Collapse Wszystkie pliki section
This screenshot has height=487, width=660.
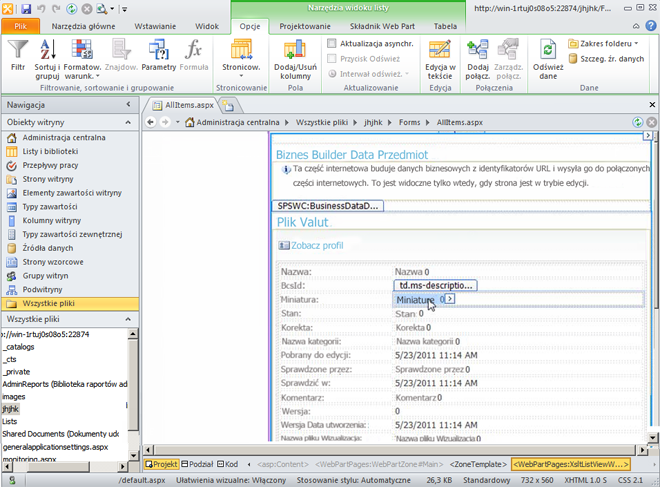click(x=128, y=319)
